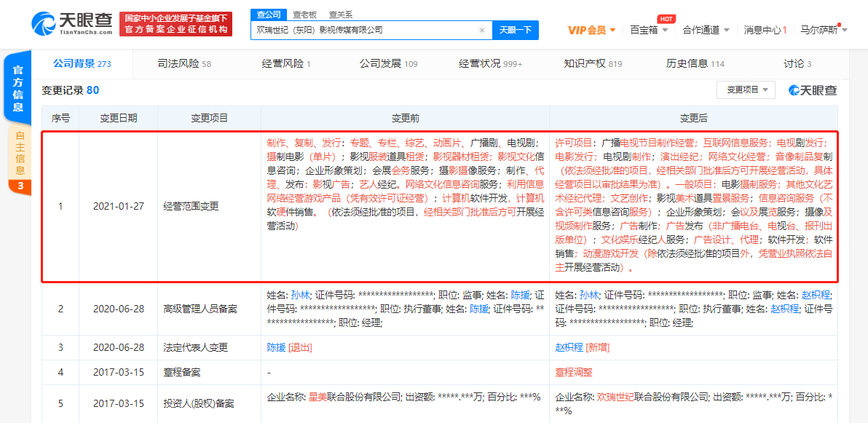Click the 变更日期 column header
868x423 pixels.
pos(119,118)
